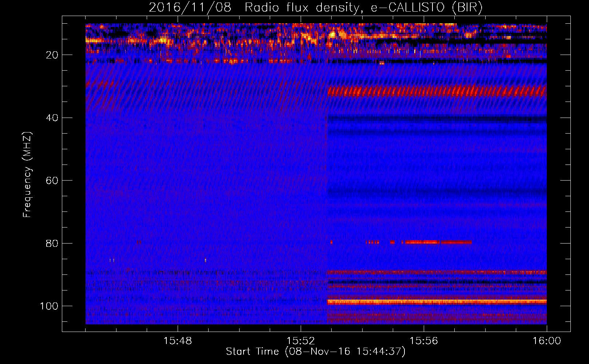Click the 60 frequency axis label
The image size is (589, 364).
[52, 181]
